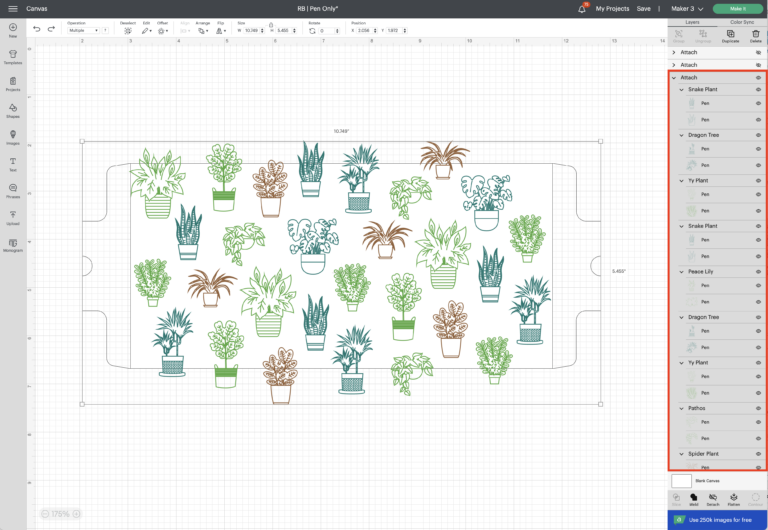This screenshot has height=530, width=768.
Task: Click the Undo arrow icon
Action: pos(37,29)
